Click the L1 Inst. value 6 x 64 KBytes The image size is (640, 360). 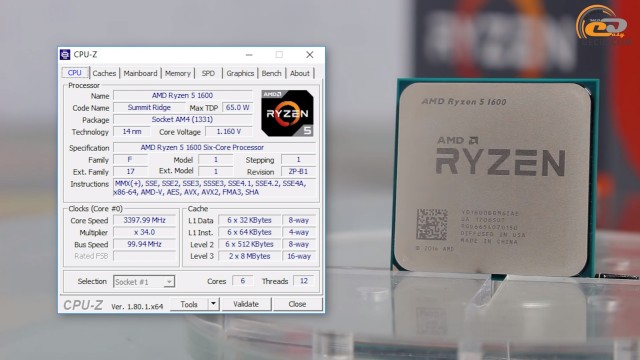(x=249, y=232)
